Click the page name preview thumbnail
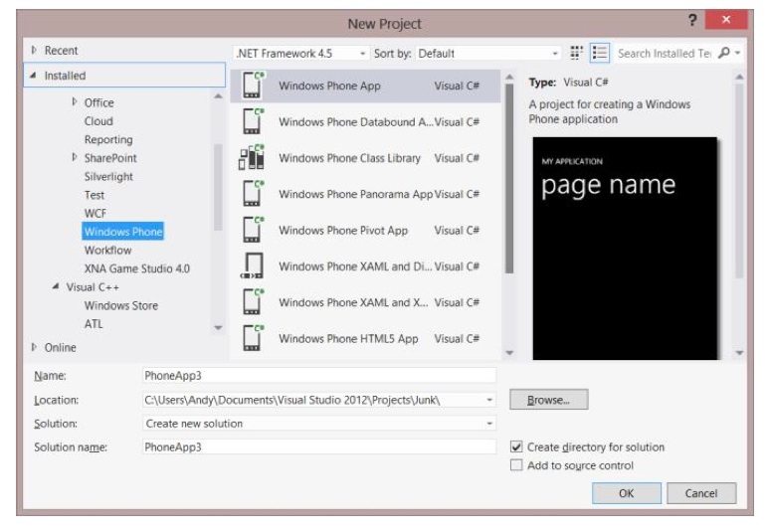The image size is (768, 532). coord(625,249)
